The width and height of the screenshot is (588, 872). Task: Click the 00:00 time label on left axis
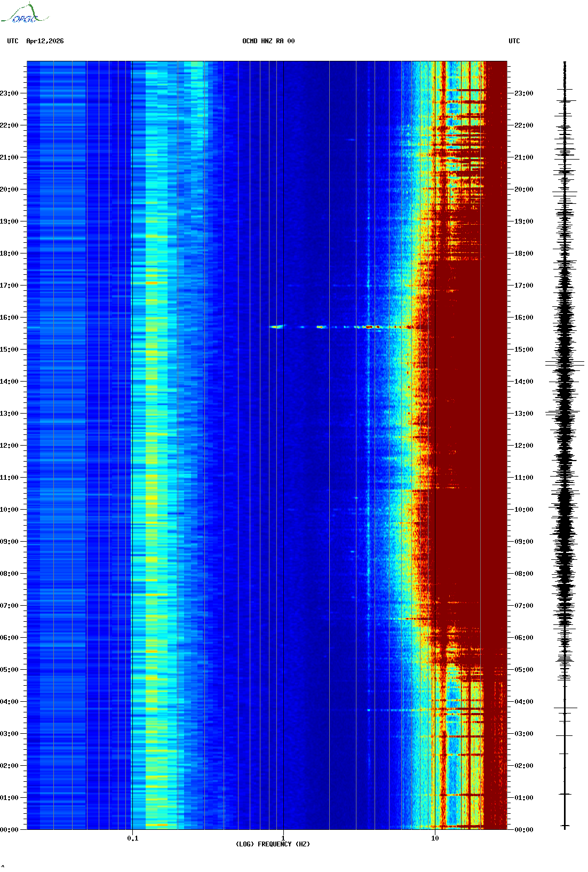tap(9, 830)
